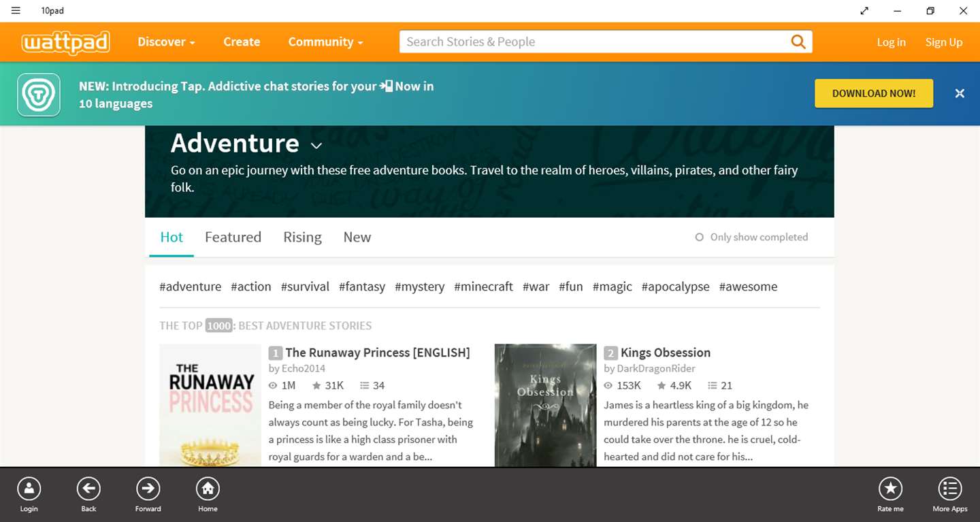The height and width of the screenshot is (522, 980).
Task: Click the #adventure tag
Action: point(191,287)
